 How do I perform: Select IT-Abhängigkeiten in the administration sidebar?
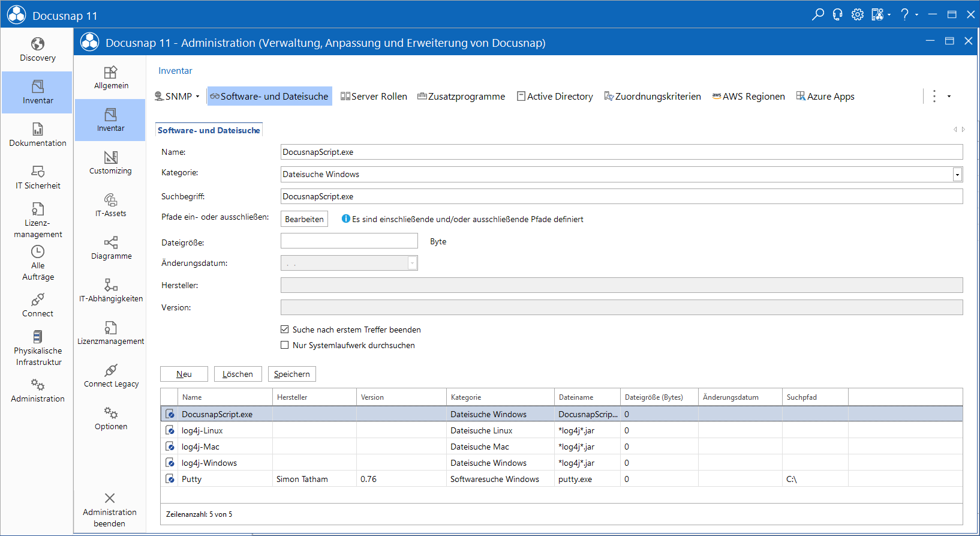[x=110, y=291]
